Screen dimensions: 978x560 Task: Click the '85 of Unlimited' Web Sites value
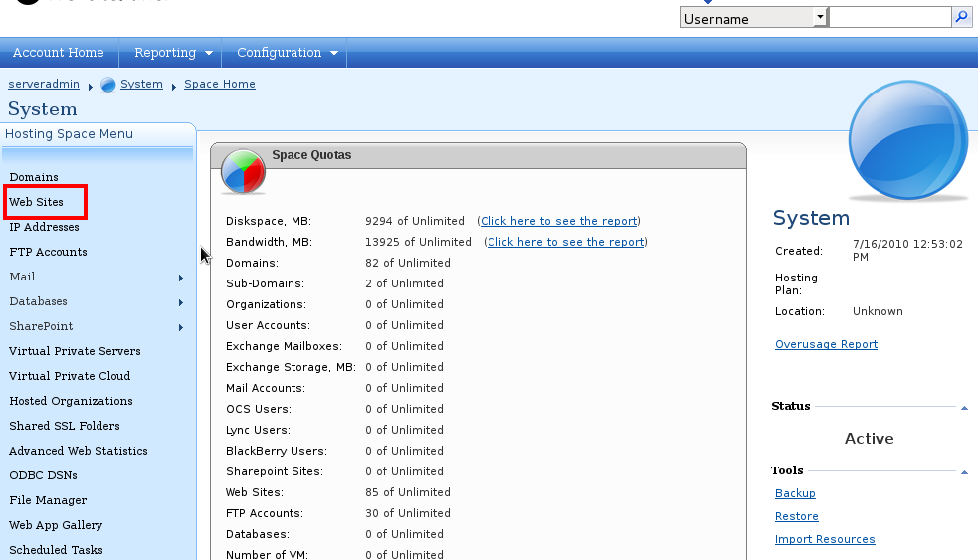coord(408,492)
